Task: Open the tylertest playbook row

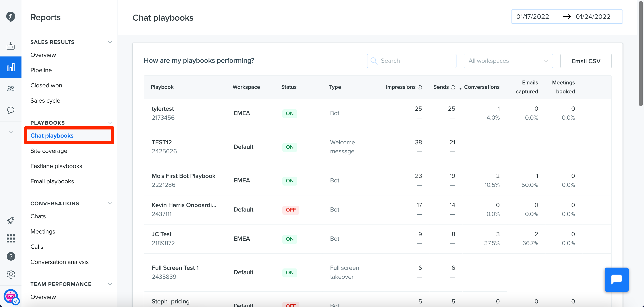Action: [377, 113]
